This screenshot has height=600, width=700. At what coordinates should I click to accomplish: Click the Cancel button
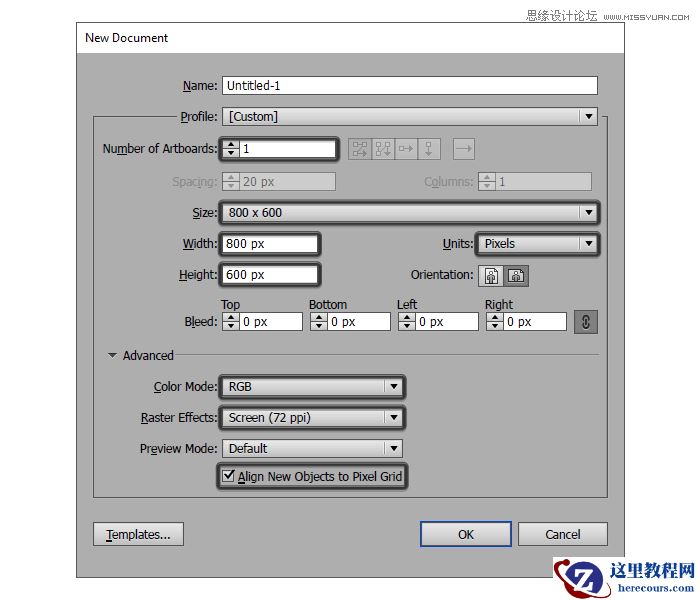click(x=562, y=534)
